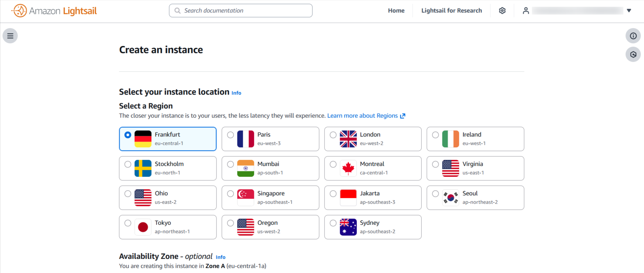The image size is (644, 273).
Task: Click the external link icon after Regions
Action: tap(403, 116)
